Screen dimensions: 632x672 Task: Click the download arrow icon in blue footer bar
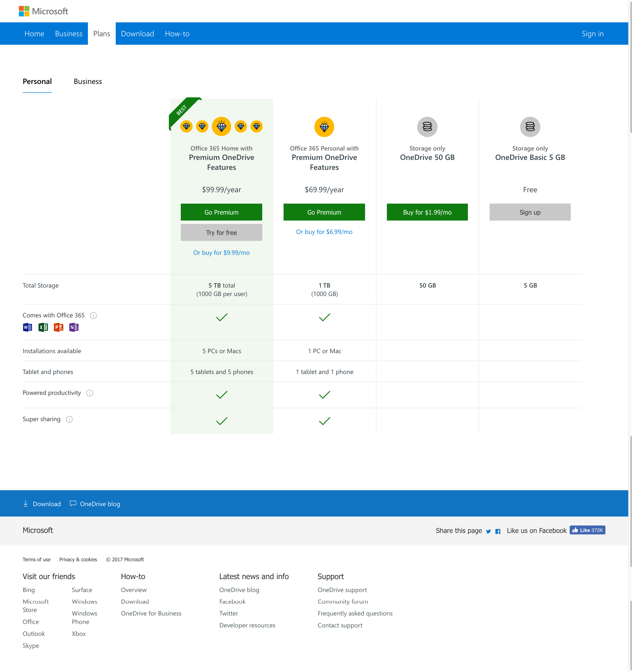click(26, 504)
